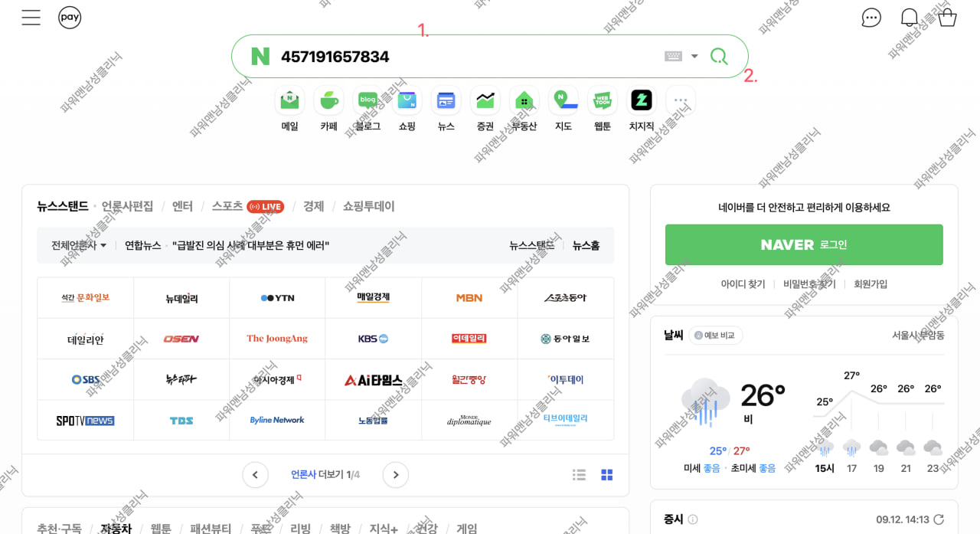Open the 메일 (Mail) shortcut icon
Image resolution: width=980 pixels, height=534 pixels.
click(289, 100)
